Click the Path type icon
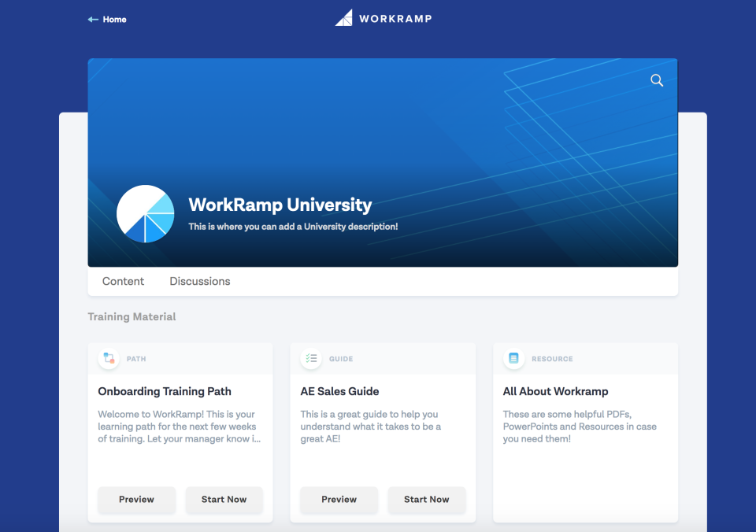The image size is (756, 532). pos(109,359)
